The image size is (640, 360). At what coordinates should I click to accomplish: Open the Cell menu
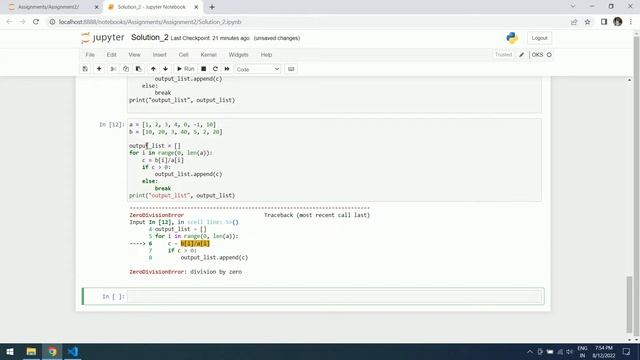pos(183,55)
